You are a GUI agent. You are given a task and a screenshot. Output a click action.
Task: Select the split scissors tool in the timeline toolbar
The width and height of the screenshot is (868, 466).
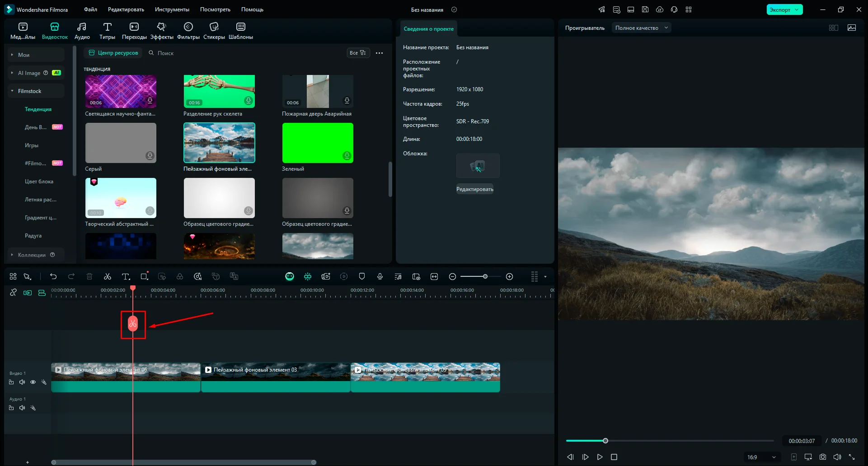pos(108,276)
